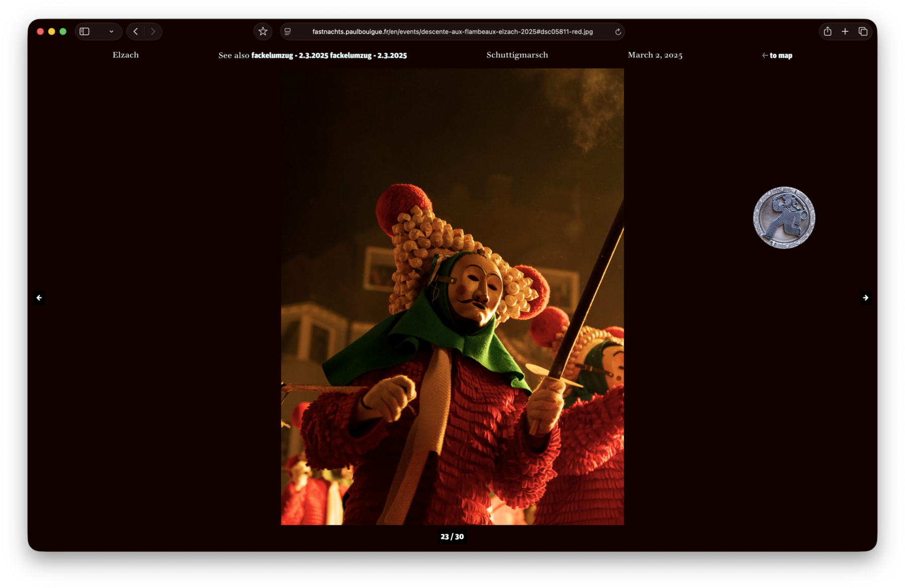The height and width of the screenshot is (588, 905).
Task: Click the silver Schuttig medallion badge
Action: pos(784,218)
